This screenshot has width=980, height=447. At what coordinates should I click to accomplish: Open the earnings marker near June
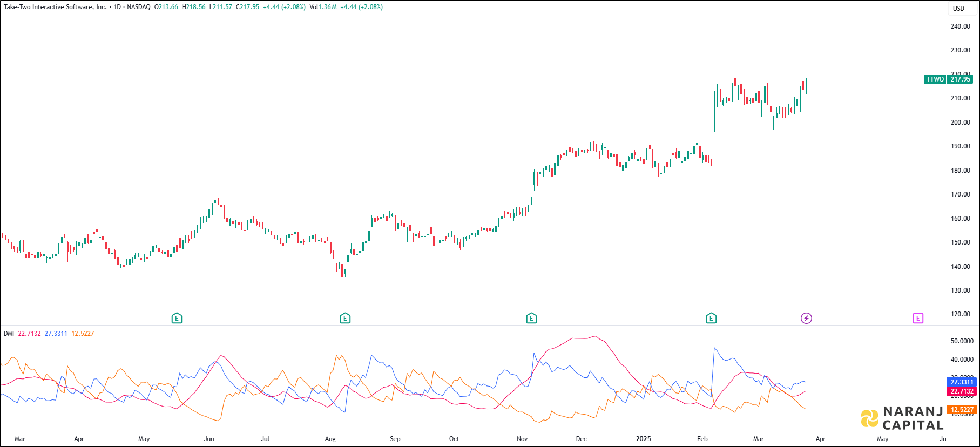click(177, 319)
